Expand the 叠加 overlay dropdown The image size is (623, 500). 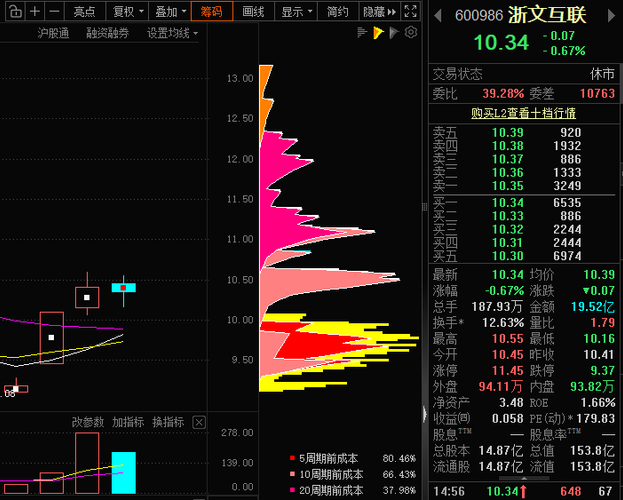[x=170, y=11]
